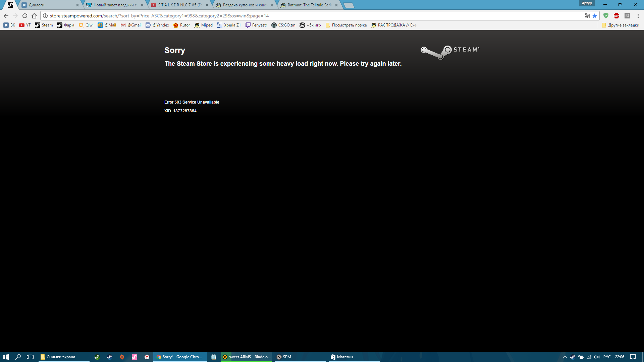Open the notepad-style taskbar app icon
644x362 pixels.
213,357
